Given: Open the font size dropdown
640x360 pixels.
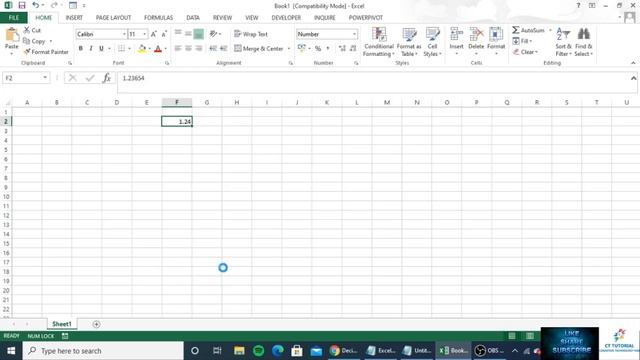Looking at the screenshot, I should tap(144, 34).
